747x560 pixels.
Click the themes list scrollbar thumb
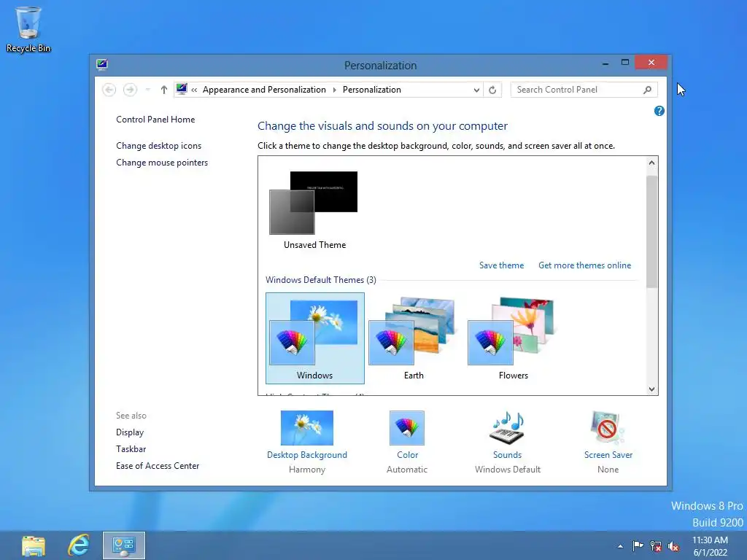click(651, 232)
